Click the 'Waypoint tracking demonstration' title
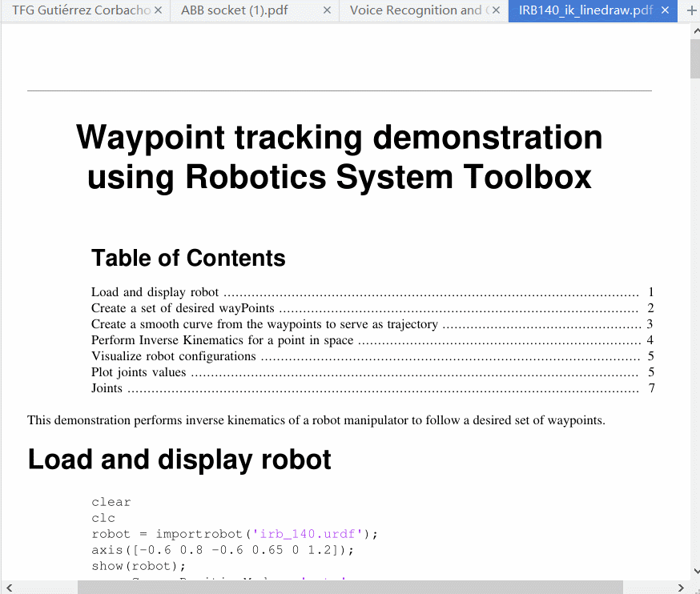The image size is (700, 594). coord(340,157)
